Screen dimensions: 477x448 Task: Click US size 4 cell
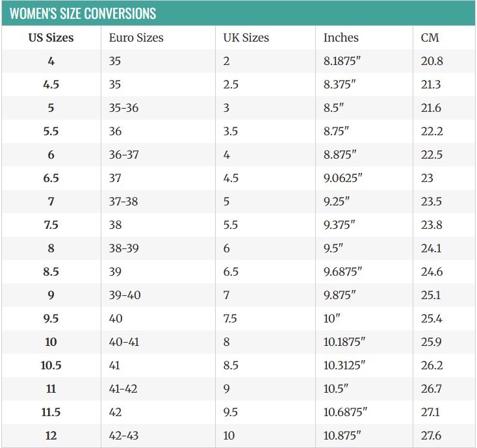(51, 61)
